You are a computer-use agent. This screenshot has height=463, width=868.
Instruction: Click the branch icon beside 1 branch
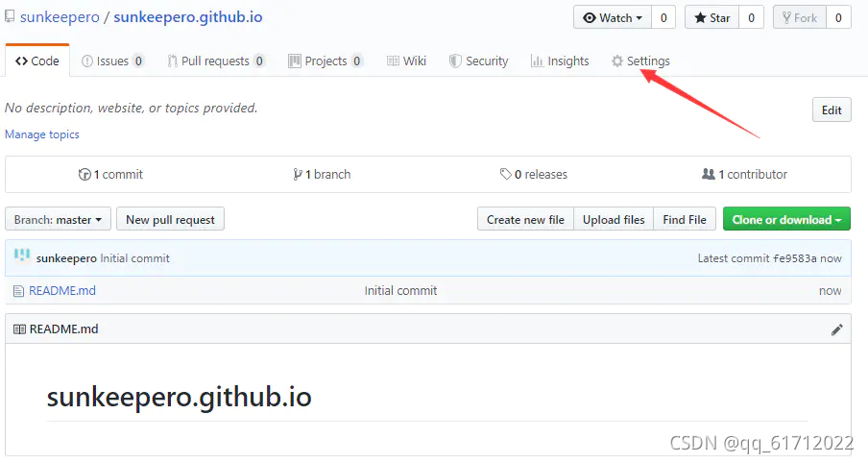298,175
